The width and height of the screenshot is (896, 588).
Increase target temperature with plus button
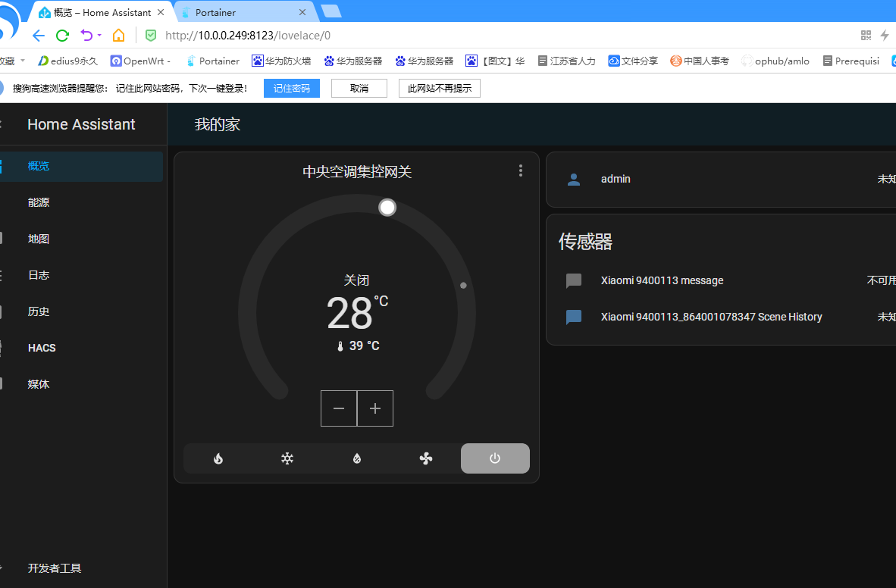(x=375, y=408)
